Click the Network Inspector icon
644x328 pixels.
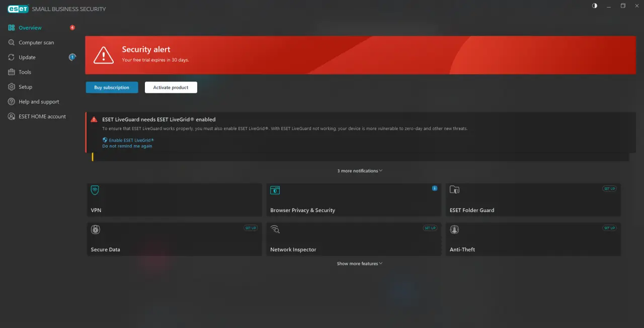275,229
